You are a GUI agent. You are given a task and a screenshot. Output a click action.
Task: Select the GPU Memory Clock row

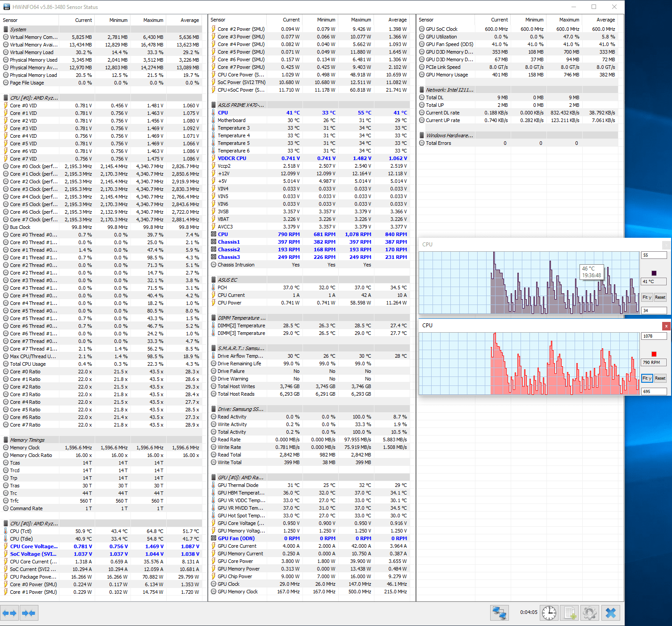(310, 592)
